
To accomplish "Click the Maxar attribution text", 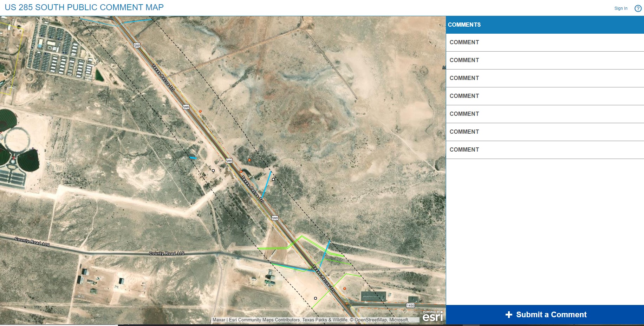I will point(219,320).
